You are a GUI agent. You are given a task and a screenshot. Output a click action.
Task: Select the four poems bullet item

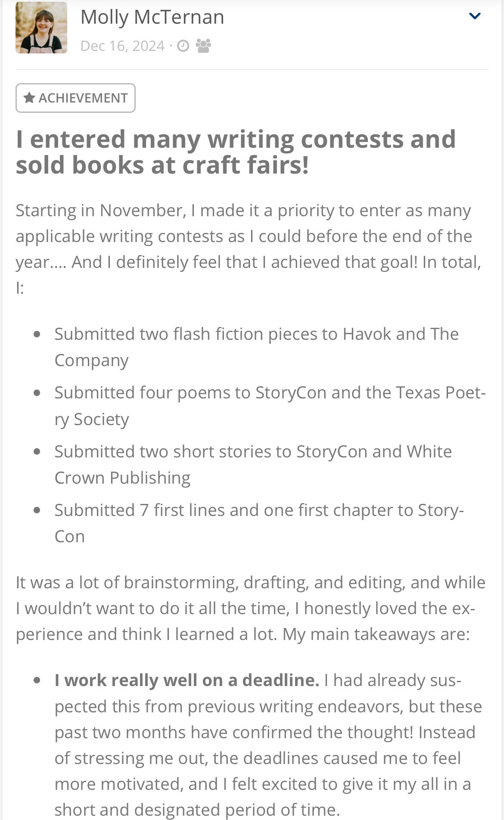270,406
